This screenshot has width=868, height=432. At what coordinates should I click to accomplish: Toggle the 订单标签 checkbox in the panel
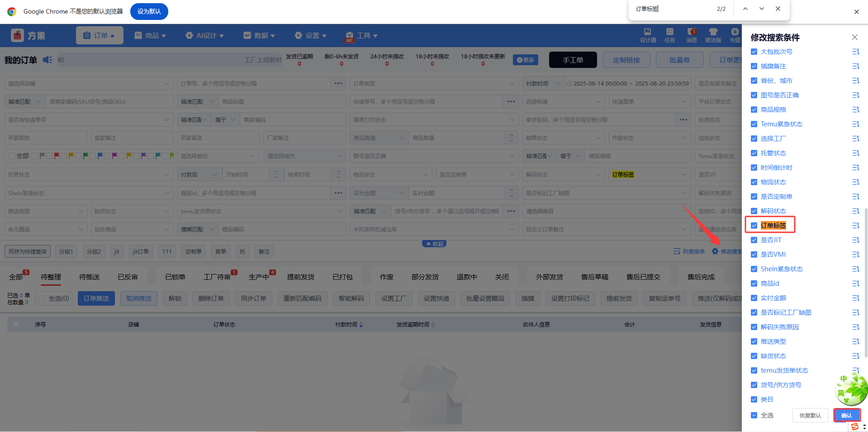point(754,226)
